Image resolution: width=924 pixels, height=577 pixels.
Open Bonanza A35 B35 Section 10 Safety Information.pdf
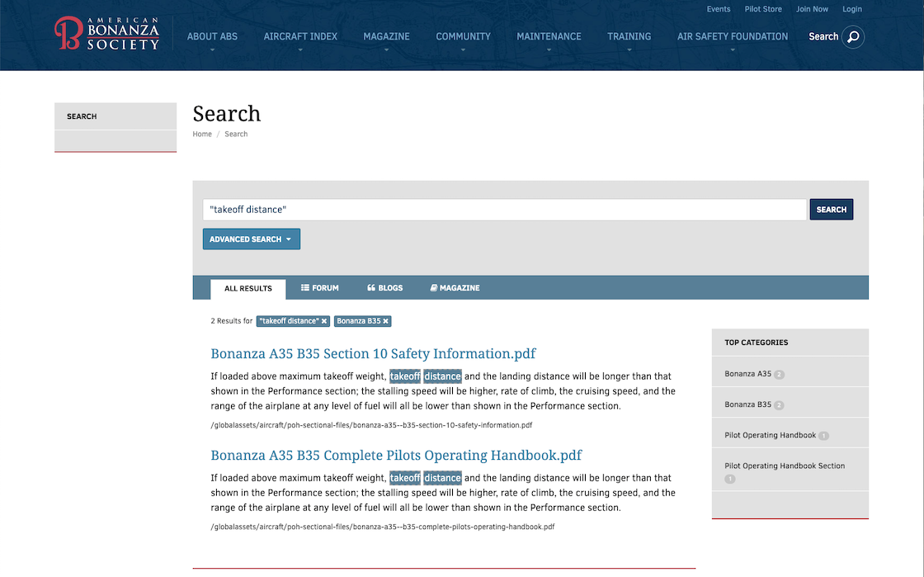[x=373, y=353]
